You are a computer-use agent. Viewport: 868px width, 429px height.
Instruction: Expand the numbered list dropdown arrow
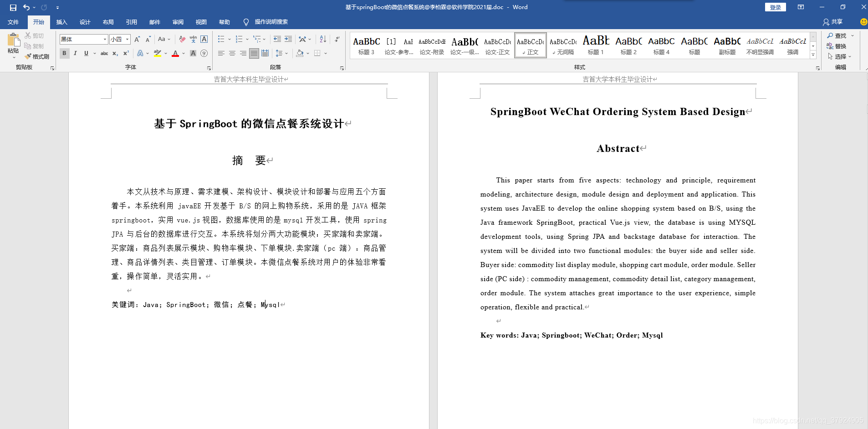(247, 39)
